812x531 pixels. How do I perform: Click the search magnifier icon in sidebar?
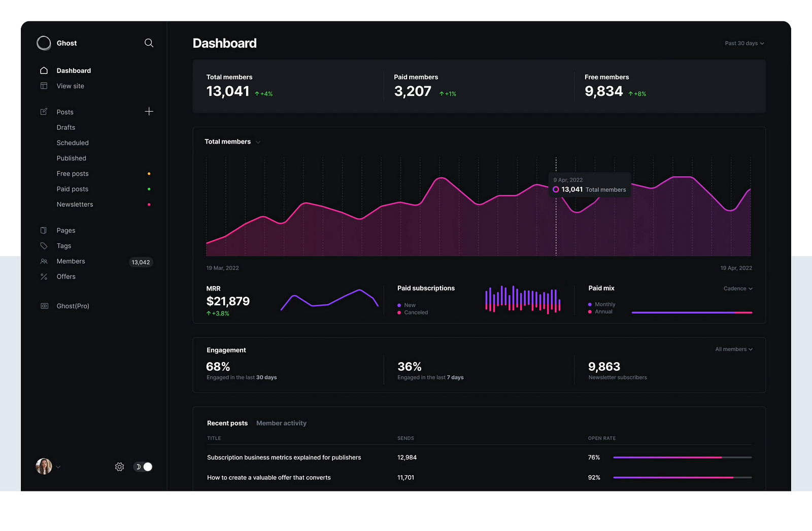pyautogui.click(x=149, y=43)
